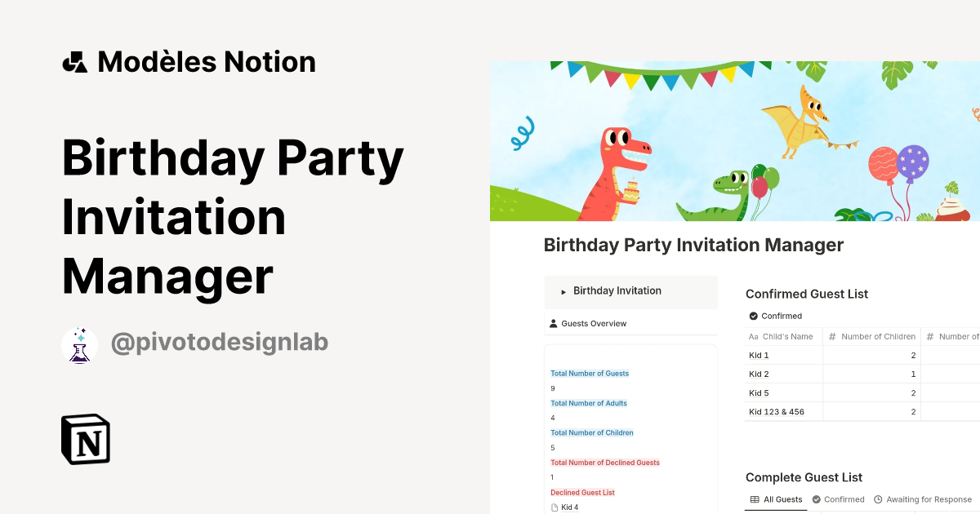
Task: Open the Kid 123 & 456 row
Action: [x=776, y=411]
